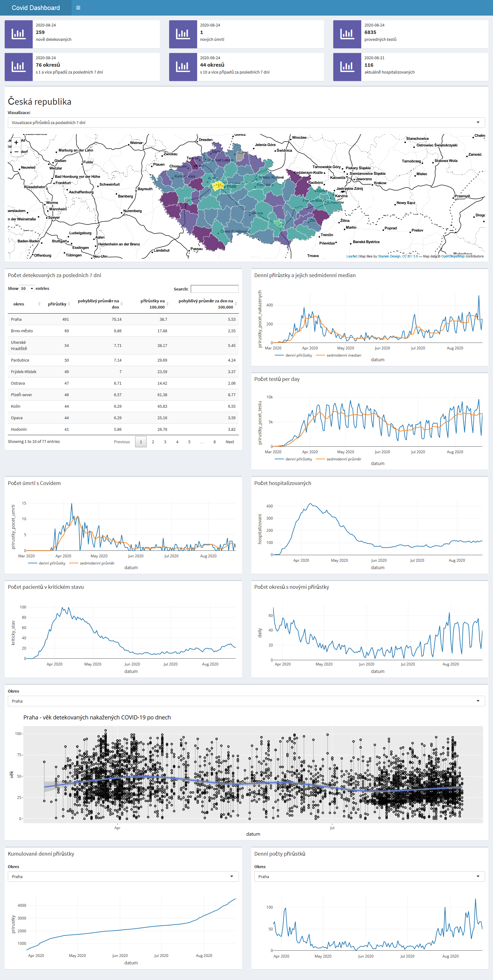Screen dimensions: 493x980
Task: Sort by 'pohyblivý průměr na den' column
Action: (x=98, y=304)
